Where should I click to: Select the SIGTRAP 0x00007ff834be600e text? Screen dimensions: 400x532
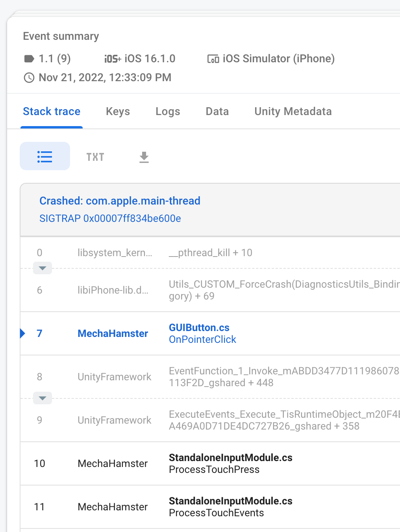[110, 218]
